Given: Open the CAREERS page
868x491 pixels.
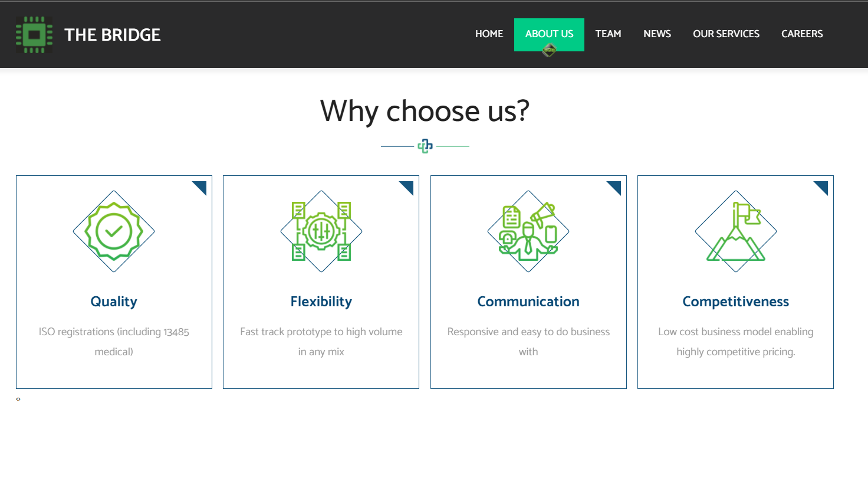Looking at the screenshot, I should [x=802, y=34].
